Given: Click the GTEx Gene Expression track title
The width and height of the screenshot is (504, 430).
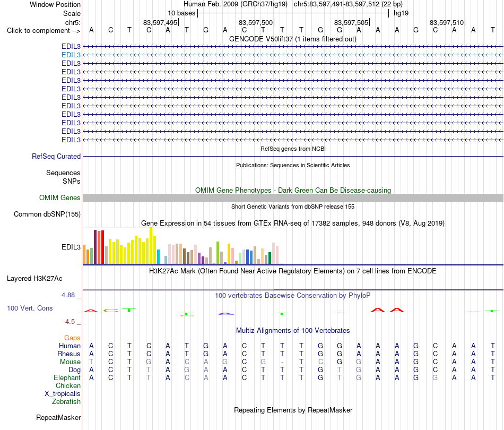Looking at the screenshot, I should 293,223.
